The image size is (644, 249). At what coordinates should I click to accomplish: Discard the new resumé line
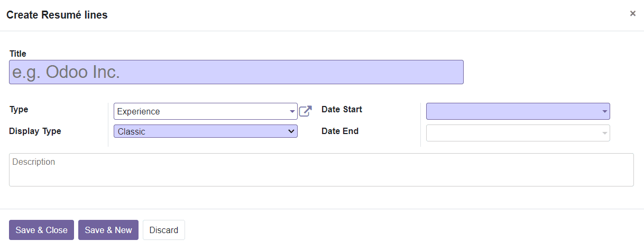(164, 230)
